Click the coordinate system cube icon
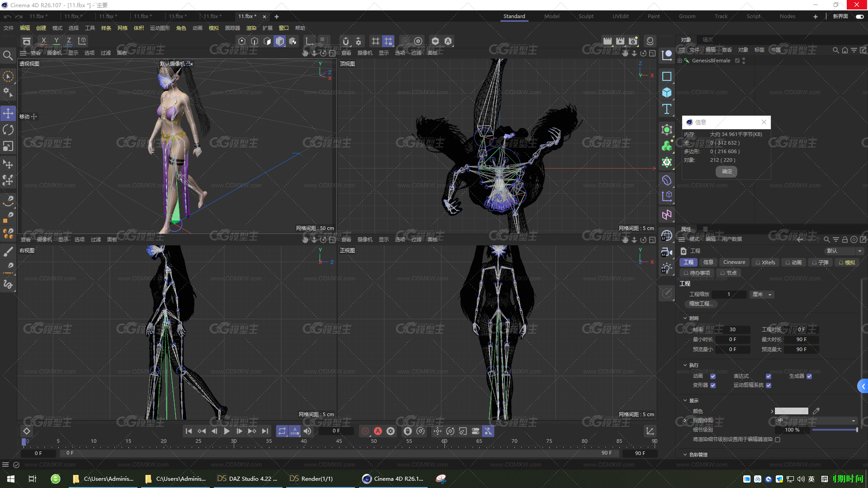The height and width of the screenshot is (488, 868). point(82,41)
